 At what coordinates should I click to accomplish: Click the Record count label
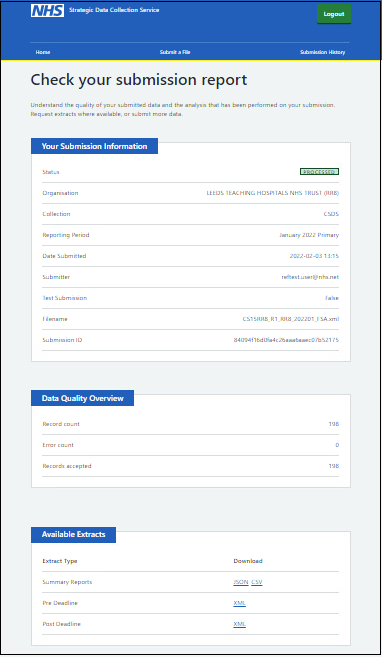coord(61,424)
